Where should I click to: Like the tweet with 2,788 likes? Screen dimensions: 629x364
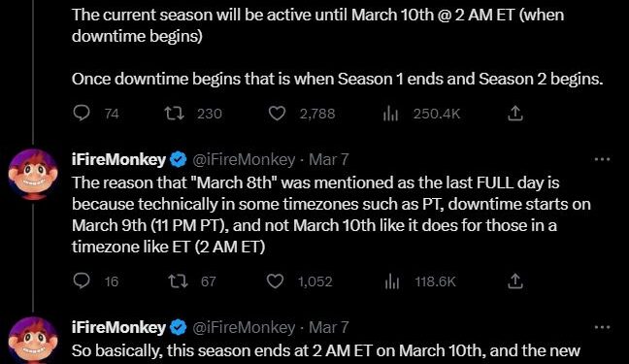click(277, 114)
